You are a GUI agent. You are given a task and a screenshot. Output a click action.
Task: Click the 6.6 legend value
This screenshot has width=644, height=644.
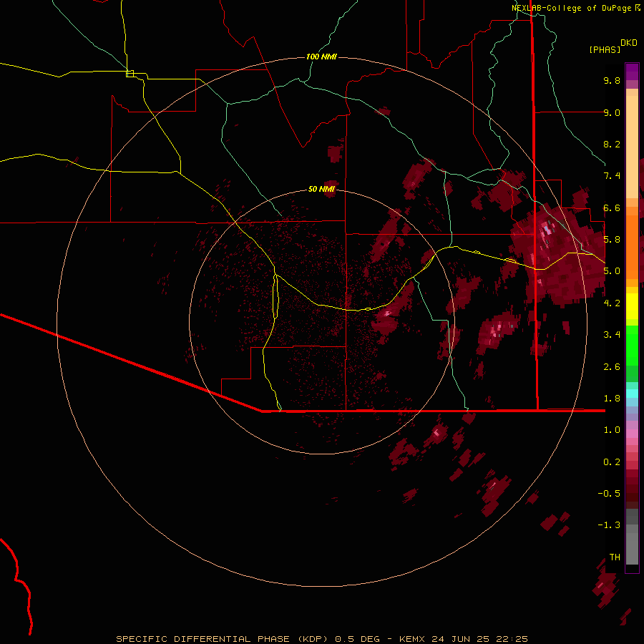coord(612,208)
